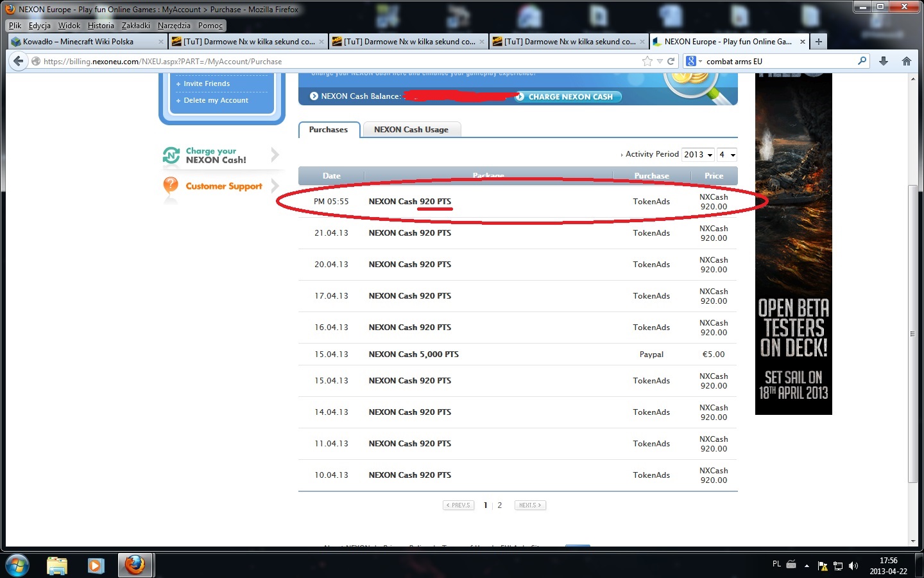Open the volume control in system tray
This screenshot has width=924, height=578.
point(853,566)
